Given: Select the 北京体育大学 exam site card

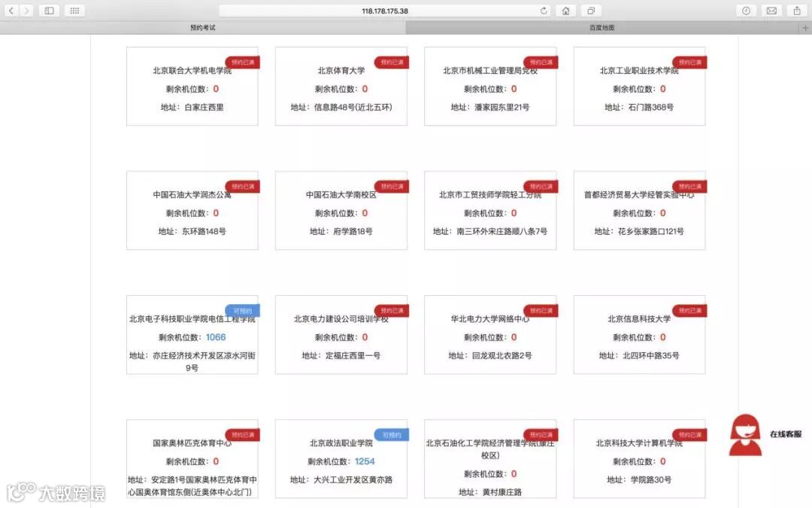Looking at the screenshot, I should [341, 86].
